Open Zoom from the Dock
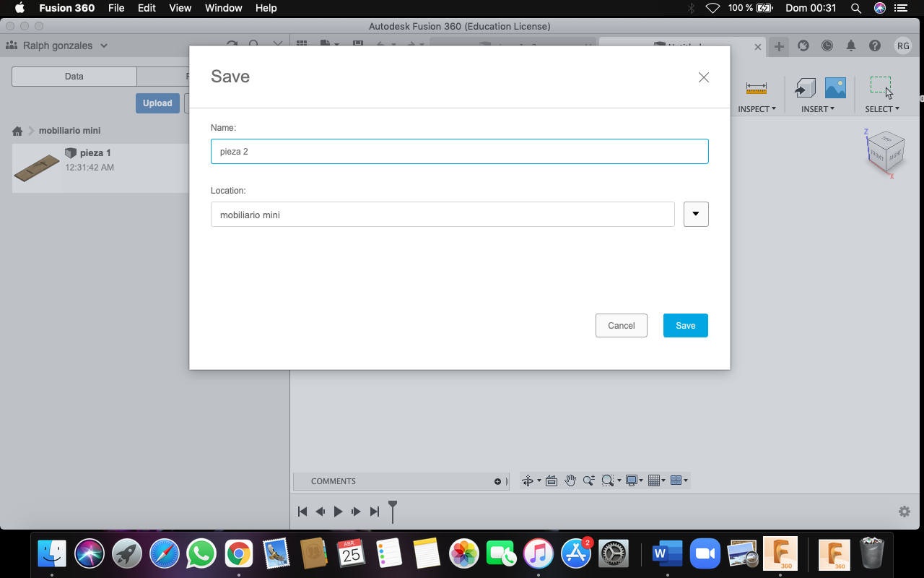 705,554
